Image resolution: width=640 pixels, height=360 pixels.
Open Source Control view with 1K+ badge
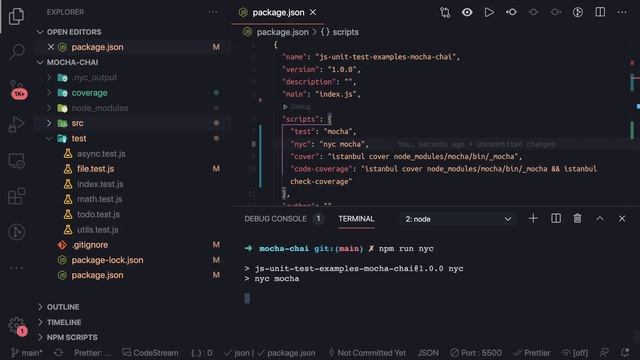(x=17, y=89)
